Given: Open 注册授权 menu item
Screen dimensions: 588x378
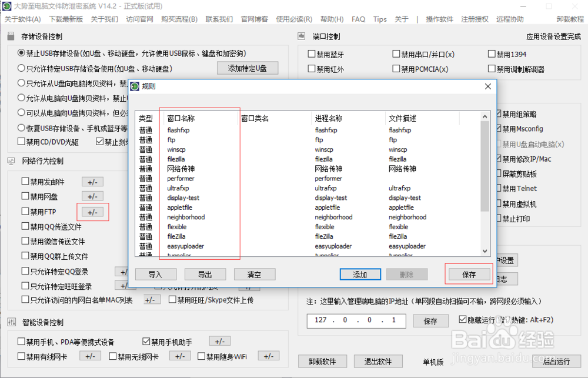Looking at the screenshot, I should tap(475, 19).
